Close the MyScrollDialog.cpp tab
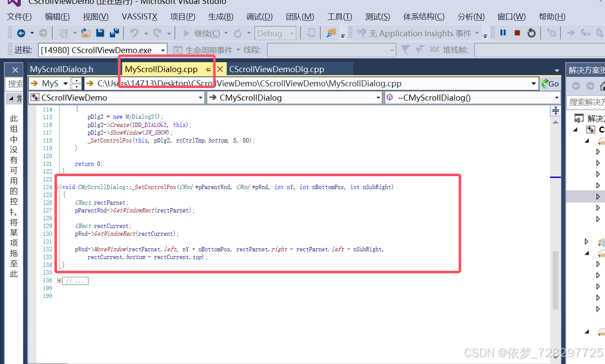The image size is (605, 364). coord(220,69)
